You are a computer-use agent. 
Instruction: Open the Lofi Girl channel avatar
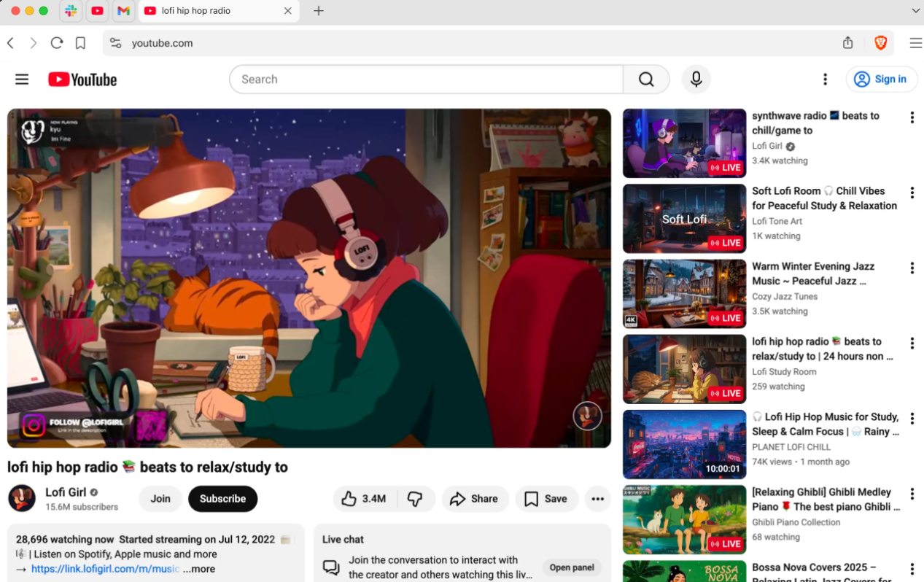tap(22, 498)
